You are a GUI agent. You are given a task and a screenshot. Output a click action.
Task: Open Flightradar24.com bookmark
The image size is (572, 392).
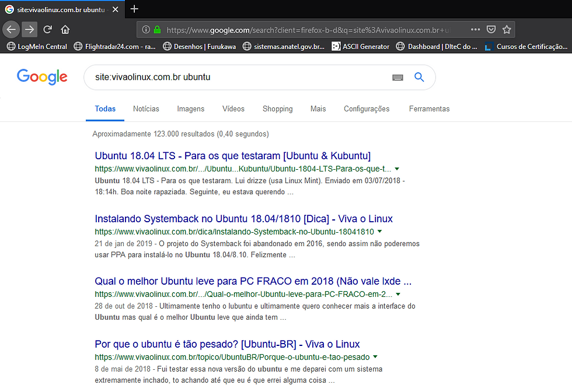pyautogui.click(x=115, y=46)
